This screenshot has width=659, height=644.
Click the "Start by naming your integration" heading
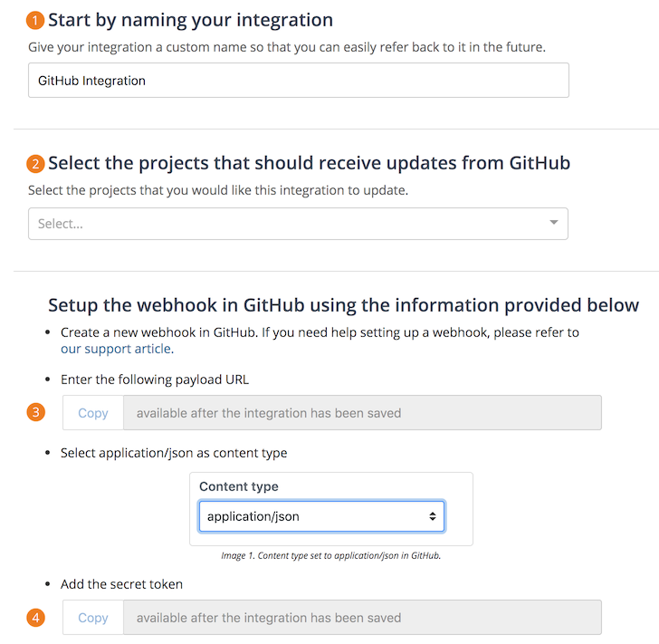point(190,20)
